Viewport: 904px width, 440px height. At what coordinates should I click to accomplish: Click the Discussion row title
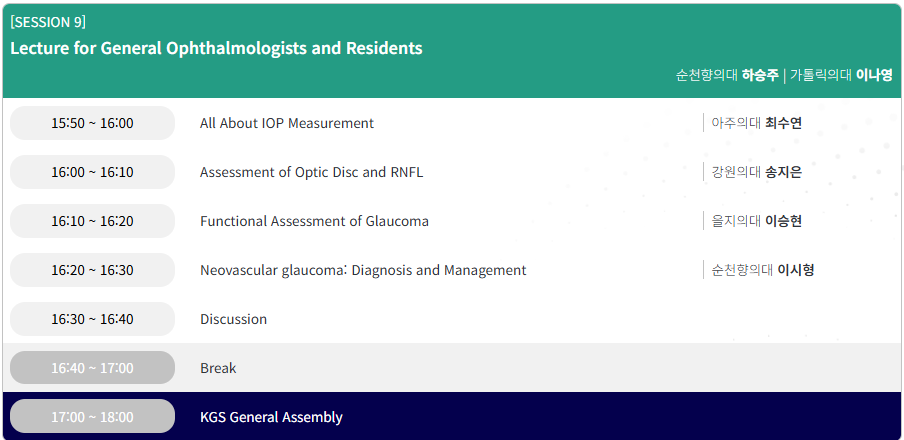point(233,319)
